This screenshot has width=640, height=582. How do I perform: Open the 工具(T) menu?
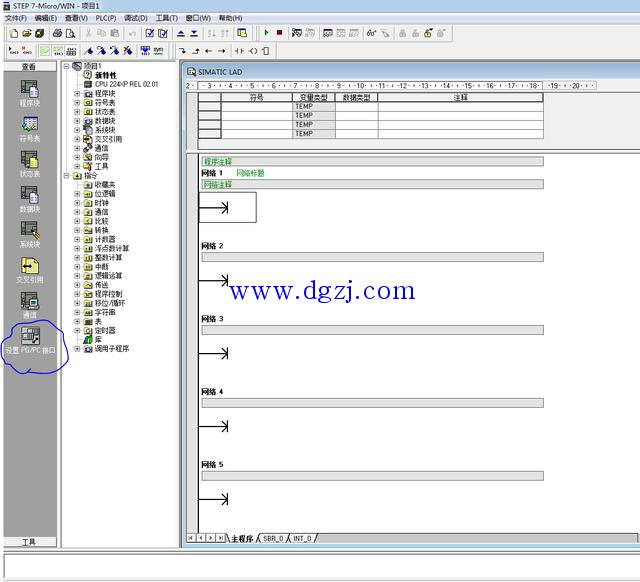pyautogui.click(x=167, y=18)
